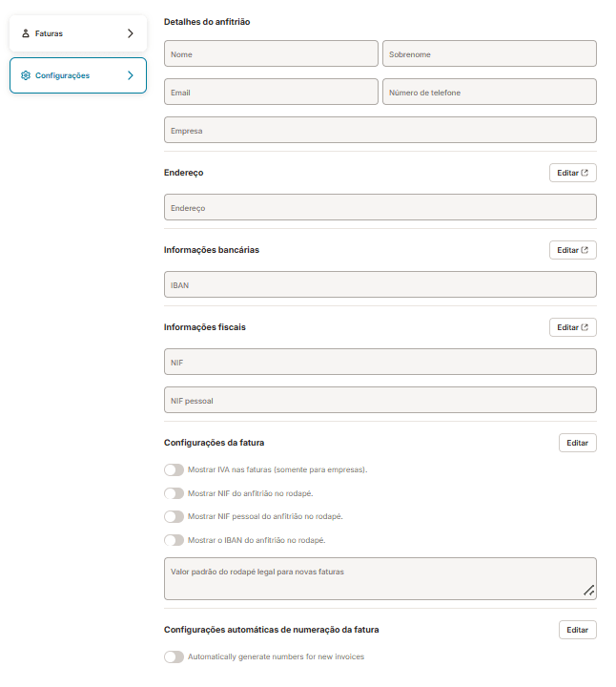Click the Faturas person icon

(26, 33)
